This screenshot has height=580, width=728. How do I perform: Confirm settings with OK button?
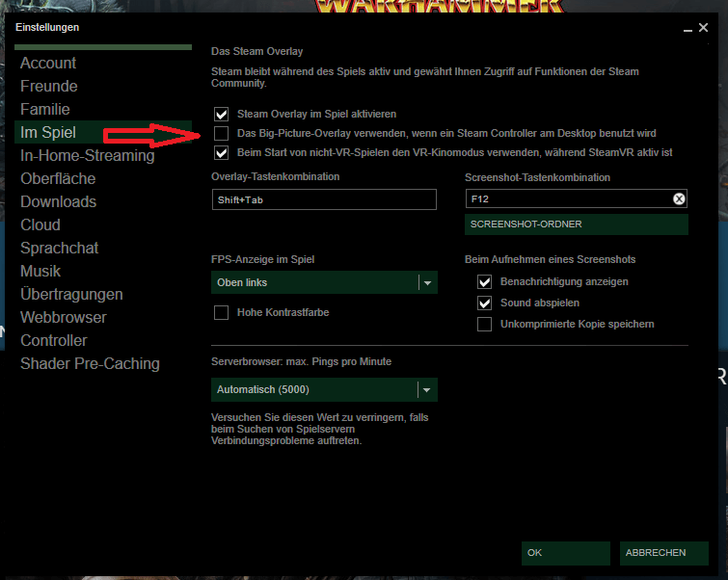pyautogui.click(x=565, y=553)
